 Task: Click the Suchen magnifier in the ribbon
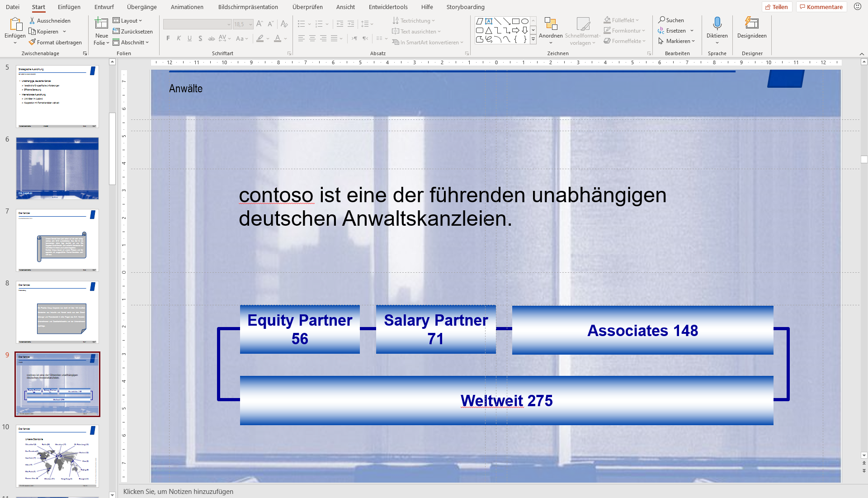[662, 20]
